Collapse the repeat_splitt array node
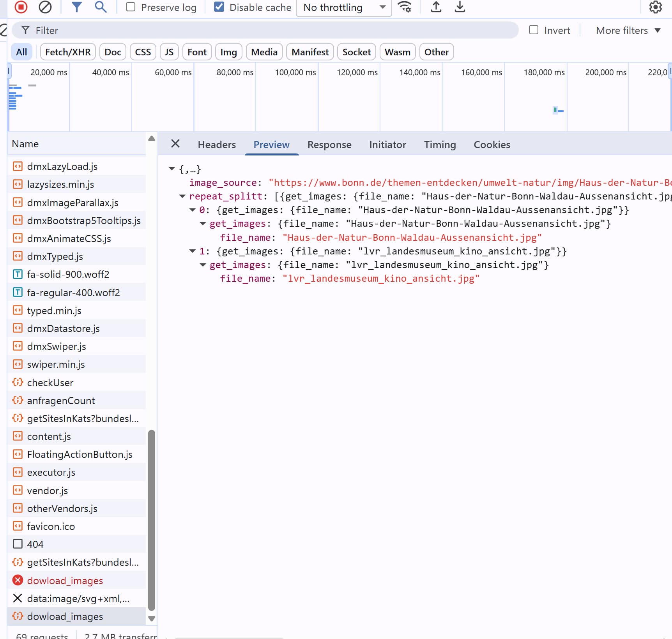672x639 pixels. click(182, 196)
